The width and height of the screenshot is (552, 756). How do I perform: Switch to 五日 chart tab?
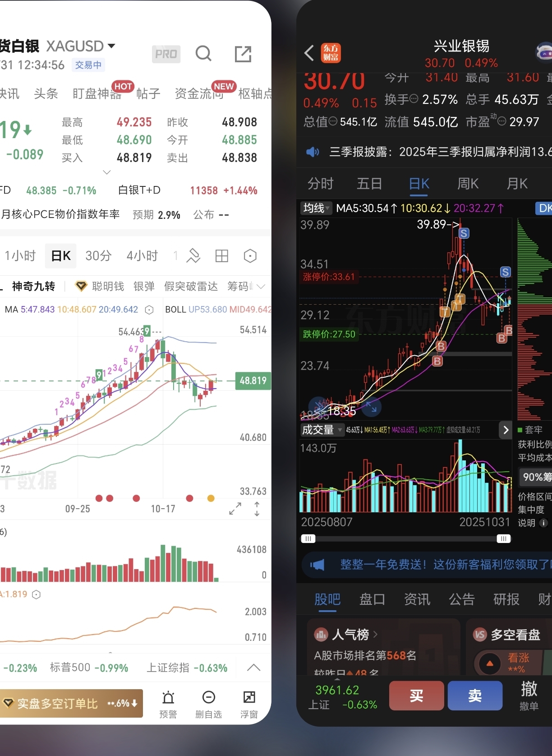[369, 184]
